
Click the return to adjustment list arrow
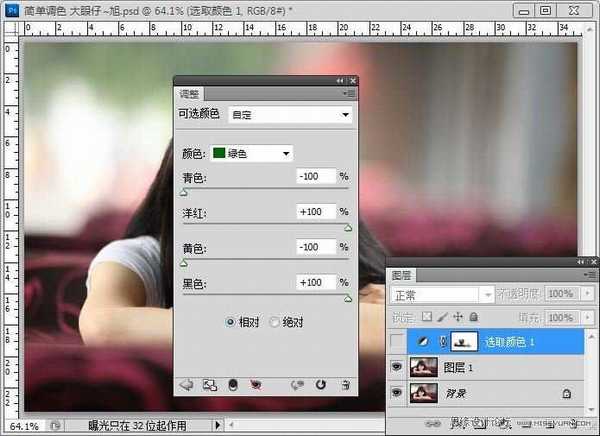(185, 384)
